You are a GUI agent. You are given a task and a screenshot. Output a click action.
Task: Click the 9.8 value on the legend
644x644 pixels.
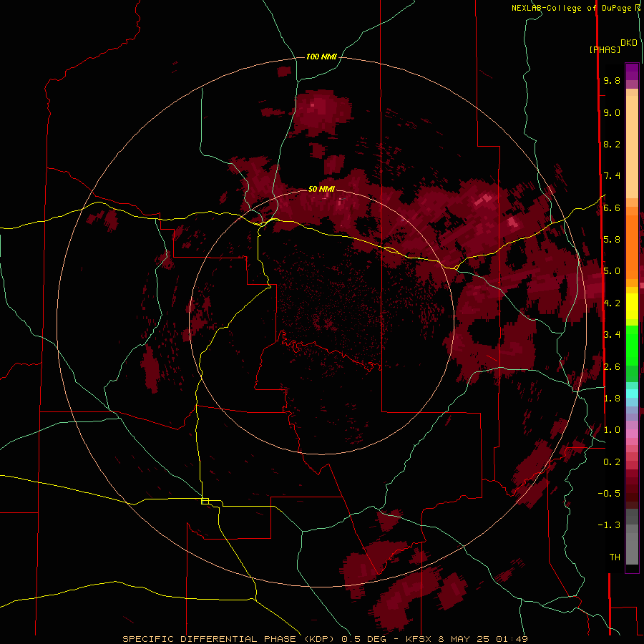(x=612, y=81)
